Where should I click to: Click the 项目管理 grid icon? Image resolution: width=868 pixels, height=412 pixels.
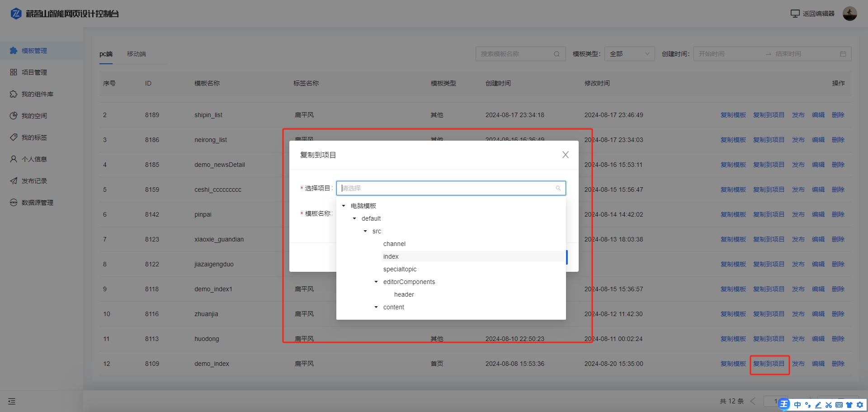point(14,72)
